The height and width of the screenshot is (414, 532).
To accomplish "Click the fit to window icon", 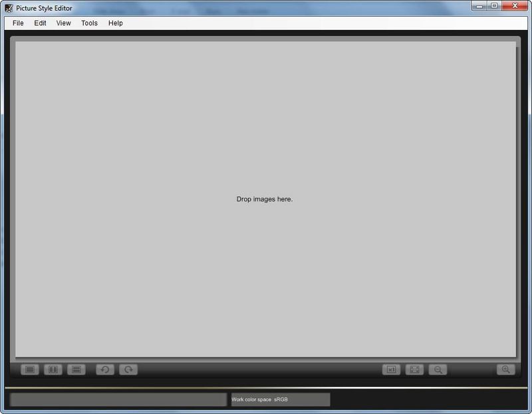I will [x=414, y=369].
